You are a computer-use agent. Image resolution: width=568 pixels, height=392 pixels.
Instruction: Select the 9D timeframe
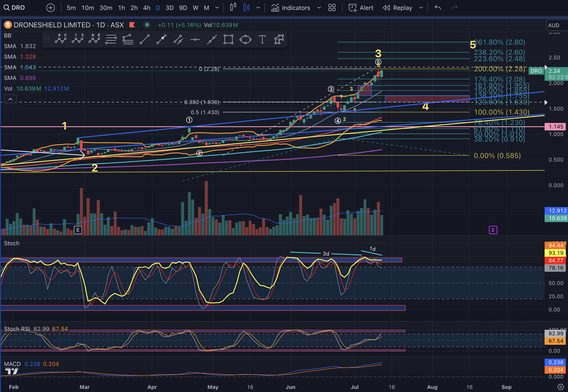(183, 8)
